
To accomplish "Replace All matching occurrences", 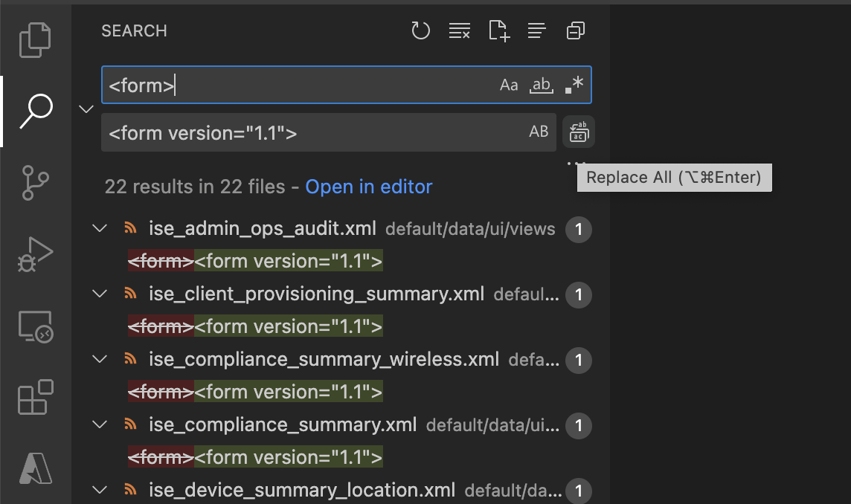I will pyautogui.click(x=579, y=132).
